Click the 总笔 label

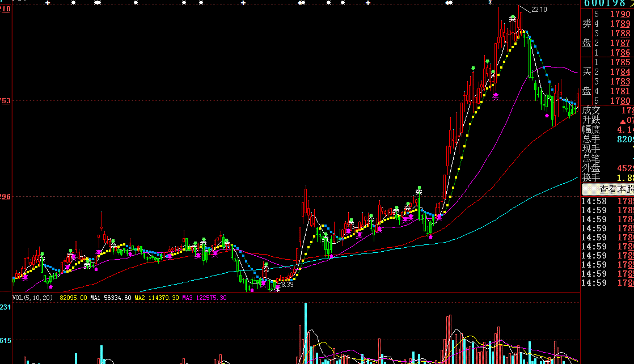pos(591,159)
